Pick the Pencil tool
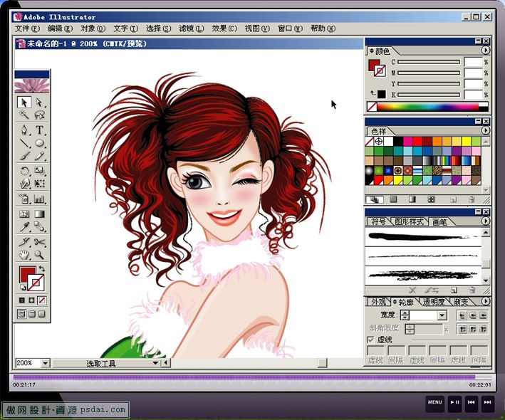 [x=40, y=156]
